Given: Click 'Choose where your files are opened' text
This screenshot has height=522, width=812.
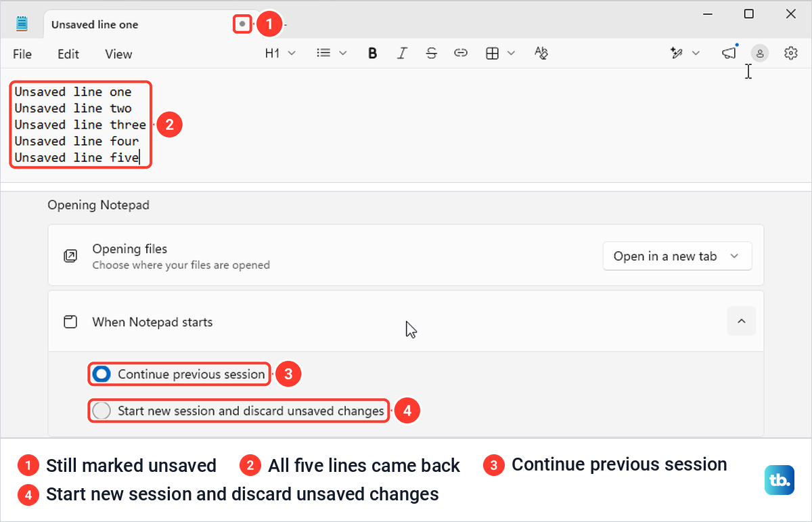Looking at the screenshot, I should [181, 265].
